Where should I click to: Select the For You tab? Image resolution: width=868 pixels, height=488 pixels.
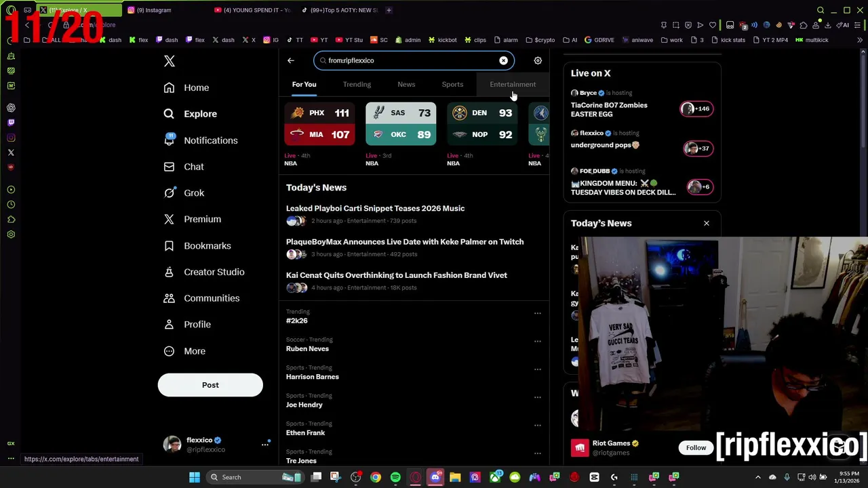(x=304, y=85)
